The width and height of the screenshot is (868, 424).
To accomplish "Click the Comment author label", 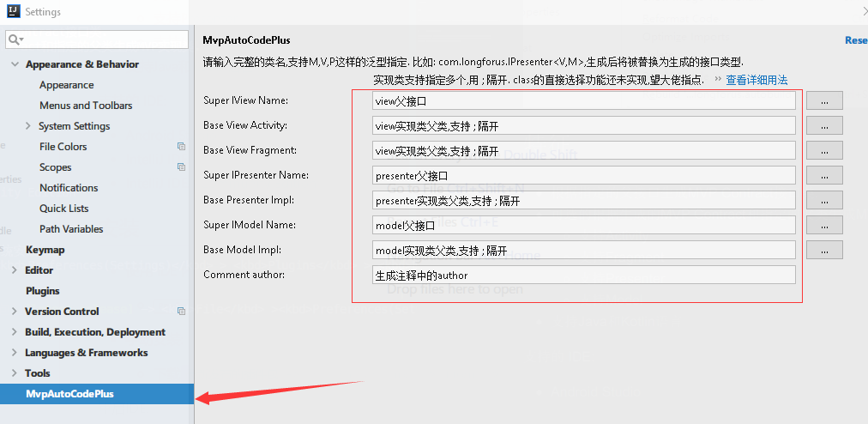I will click(x=244, y=275).
